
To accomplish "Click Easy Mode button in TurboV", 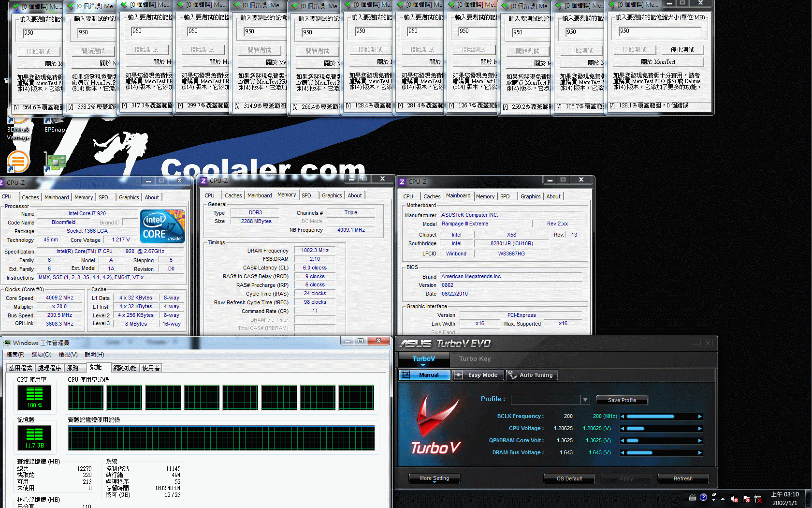I will click(x=478, y=375).
